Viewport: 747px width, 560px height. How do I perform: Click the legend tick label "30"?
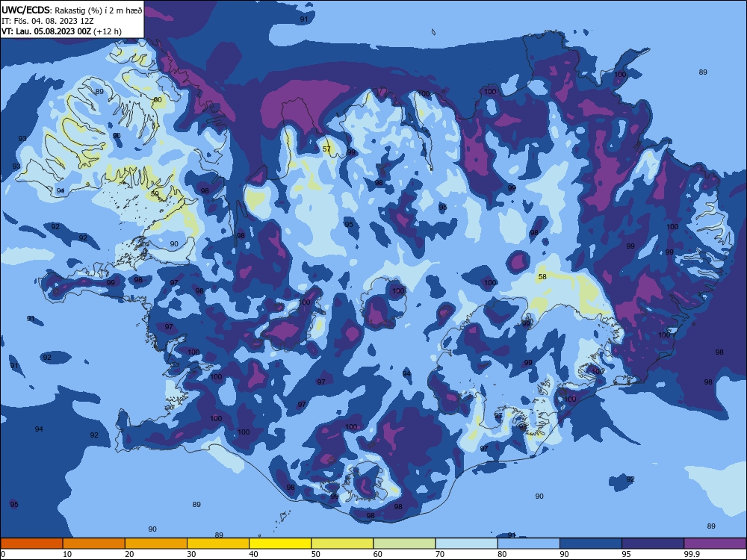click(191, 554)
